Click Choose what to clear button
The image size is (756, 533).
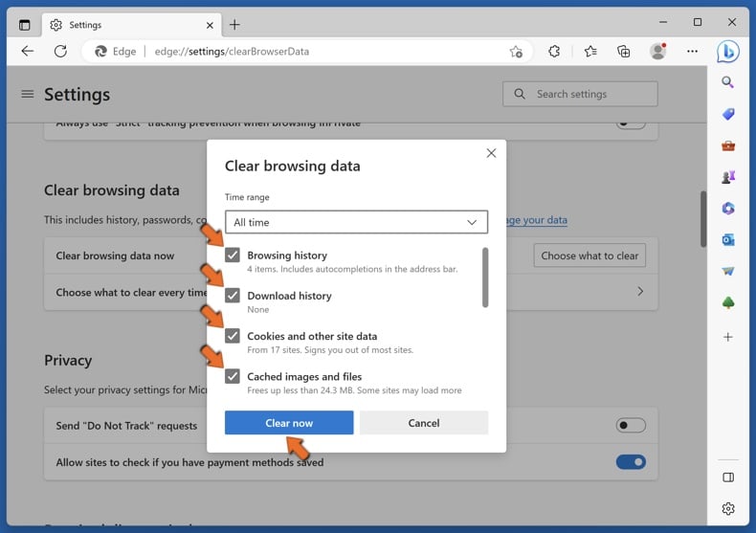click(x=589, y=255)
